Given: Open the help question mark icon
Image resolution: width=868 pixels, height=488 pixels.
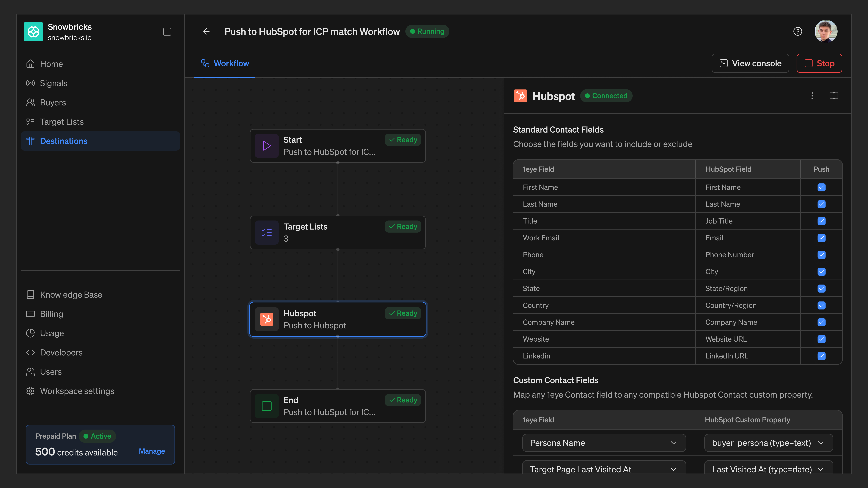Looking at the screenshot, I should pos(798,32).
